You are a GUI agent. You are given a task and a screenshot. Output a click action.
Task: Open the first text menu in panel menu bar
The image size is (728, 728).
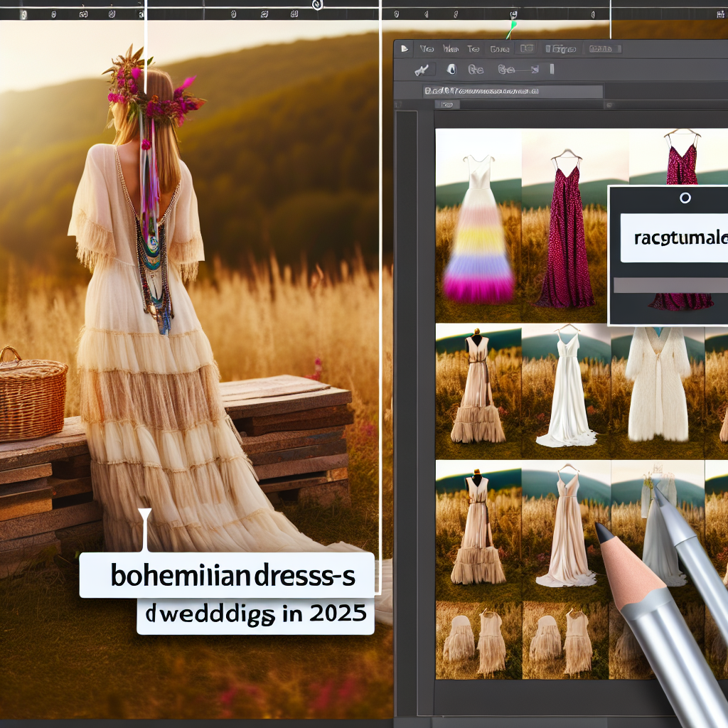pos(427,49)
